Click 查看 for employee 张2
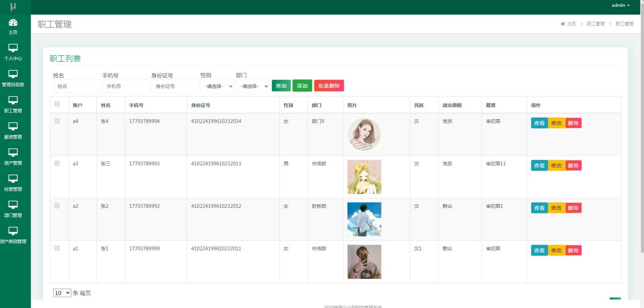 539,208
